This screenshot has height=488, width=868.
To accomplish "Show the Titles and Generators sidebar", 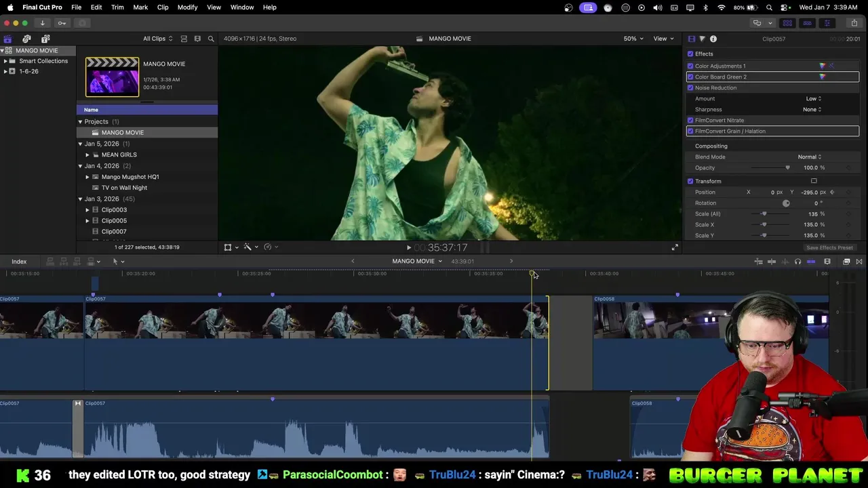I will tap(45, 39).
